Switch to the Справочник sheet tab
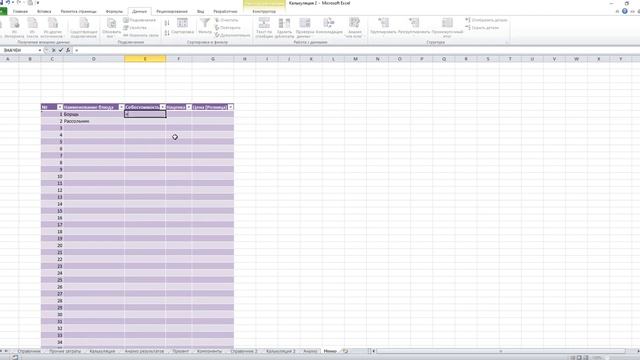 coord(29,351)
